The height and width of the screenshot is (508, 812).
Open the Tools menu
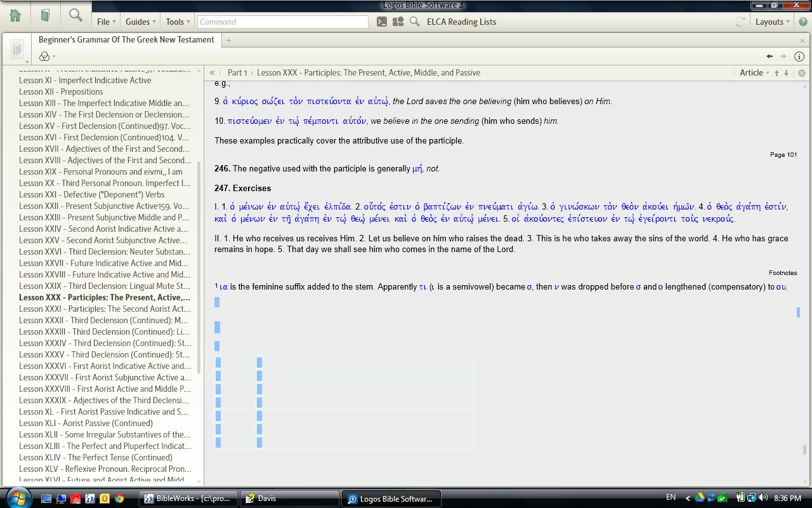(x=178, y=22)
